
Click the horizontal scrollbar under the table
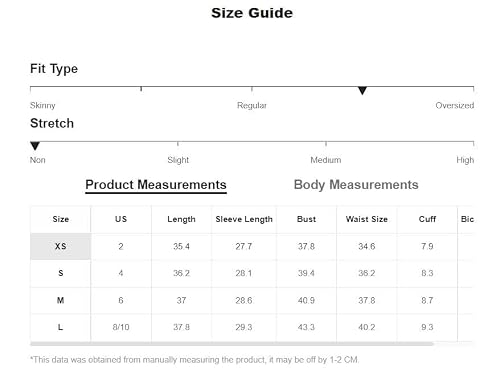(x=232, y=344)
